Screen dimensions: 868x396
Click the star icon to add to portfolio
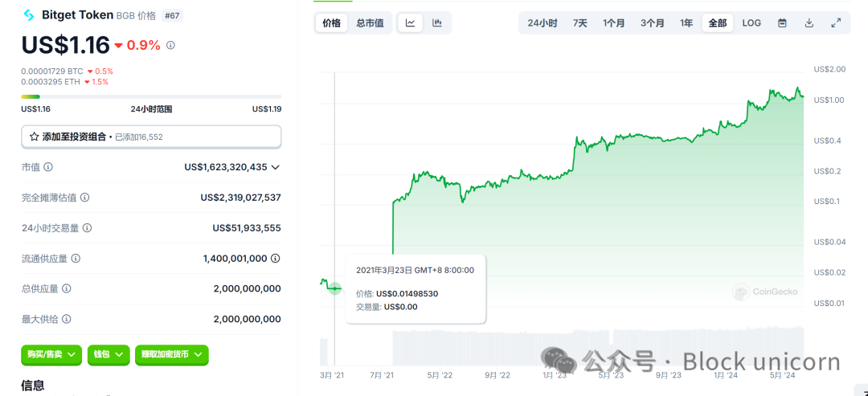(35, 137)
